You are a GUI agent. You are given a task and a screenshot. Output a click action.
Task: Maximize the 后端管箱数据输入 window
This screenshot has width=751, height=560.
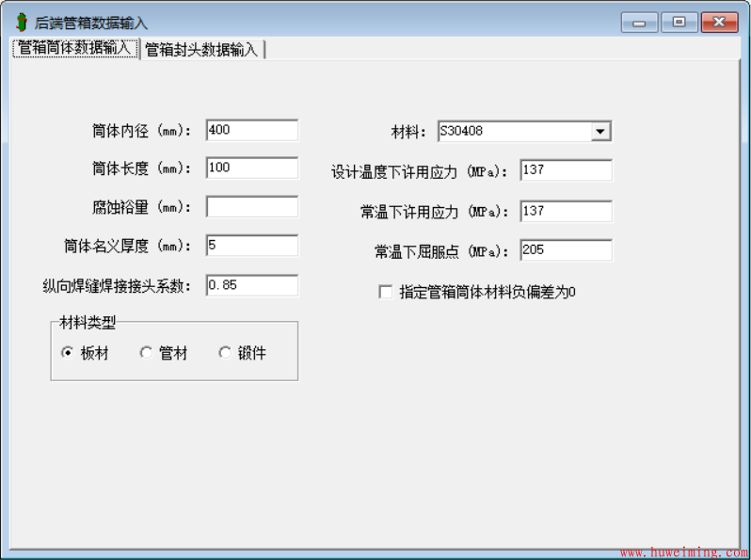pos(679,23)
